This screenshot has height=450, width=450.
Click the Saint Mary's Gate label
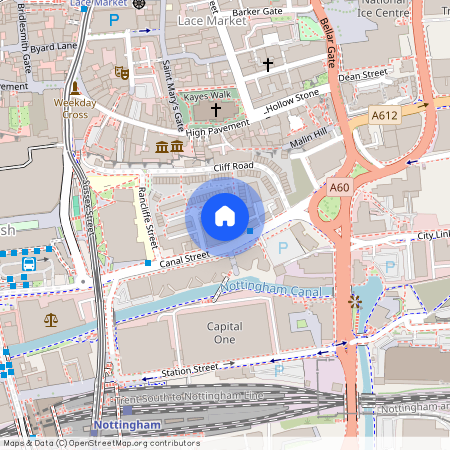point(173,96)
